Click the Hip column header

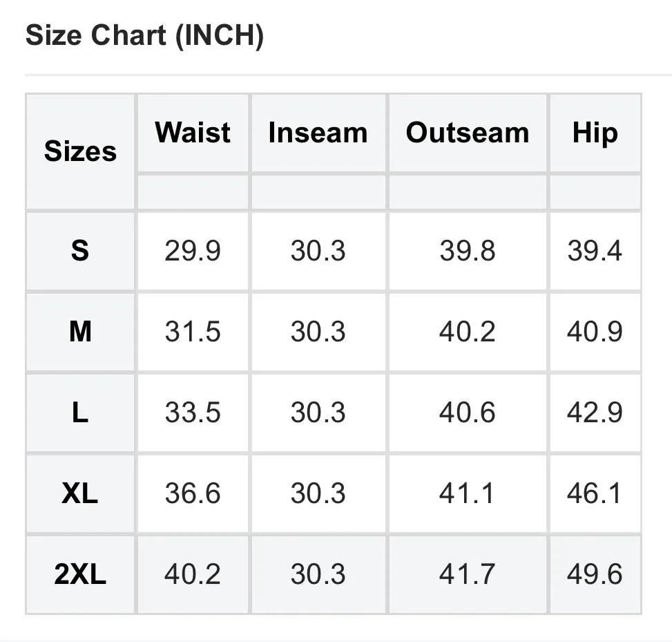point(595,133)
